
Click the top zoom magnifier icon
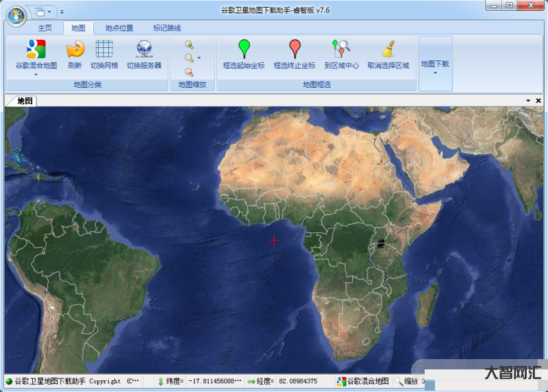click(x=189, y=45)
